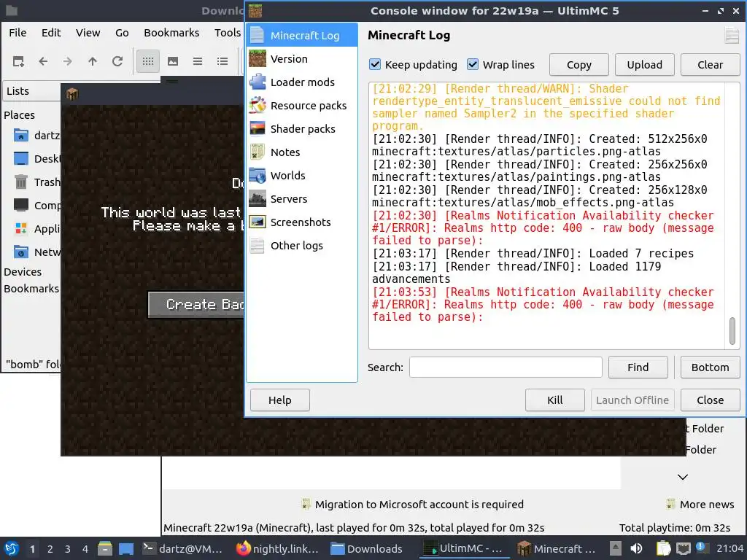Switch file manager to icon view

[x=148, y=61]
